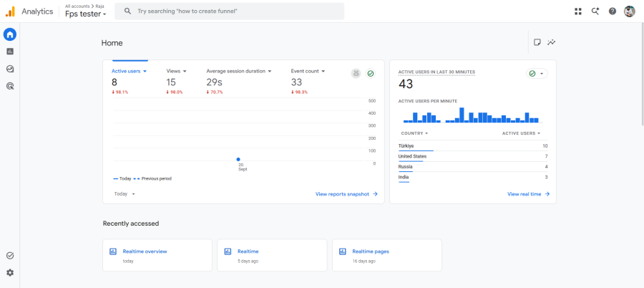Open the Home icon in sidebar
Image resolution: width=644 pixels, height=288 pixels.
[x=10, y=34]
